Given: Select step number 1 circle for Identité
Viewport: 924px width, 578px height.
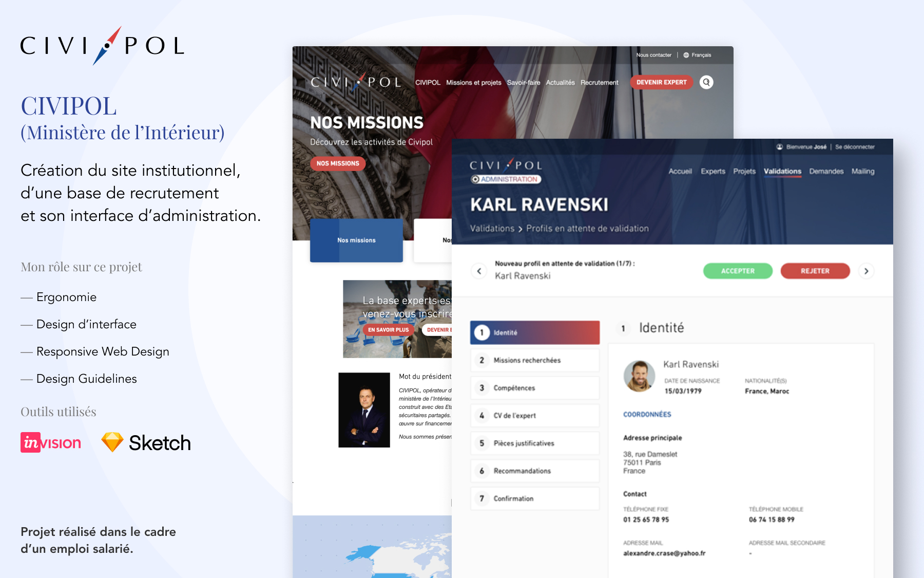Looking at the screenshot, I should pyautogui.click(x=482, y=332).
